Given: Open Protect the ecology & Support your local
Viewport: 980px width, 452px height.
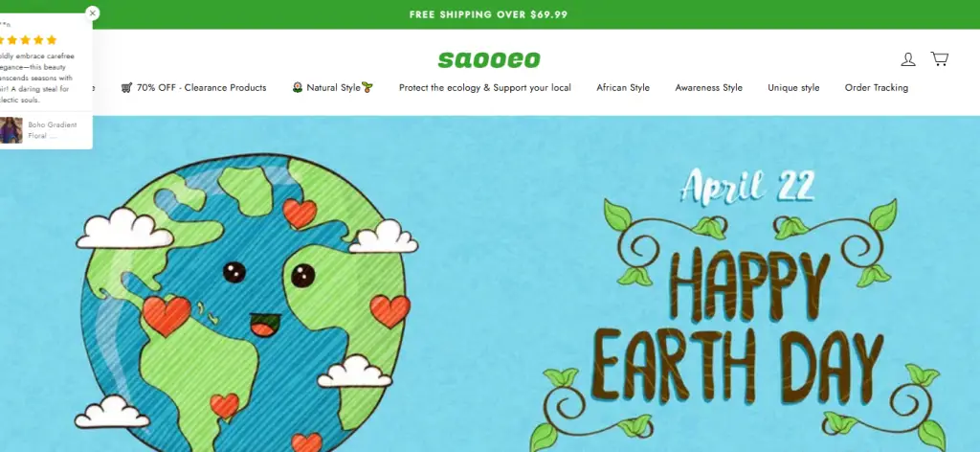Looking at the screenshot, I should click(x=485, y=87).
